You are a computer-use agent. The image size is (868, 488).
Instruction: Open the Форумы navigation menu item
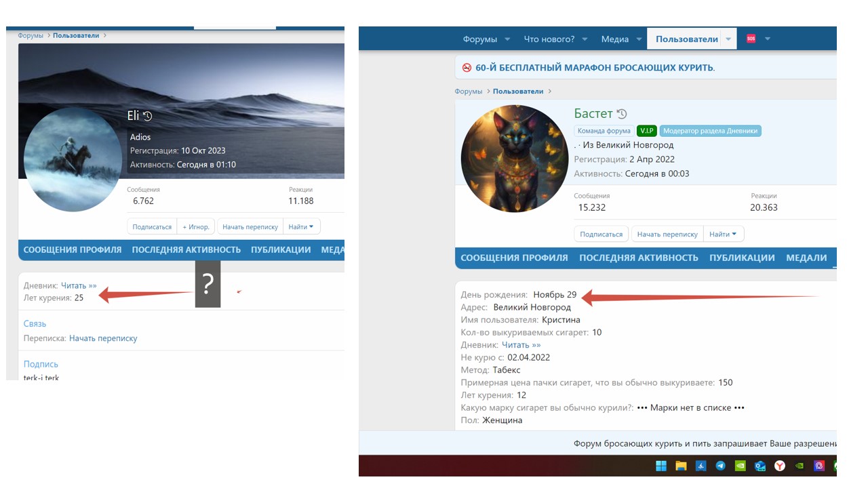[x=480, y=39]
